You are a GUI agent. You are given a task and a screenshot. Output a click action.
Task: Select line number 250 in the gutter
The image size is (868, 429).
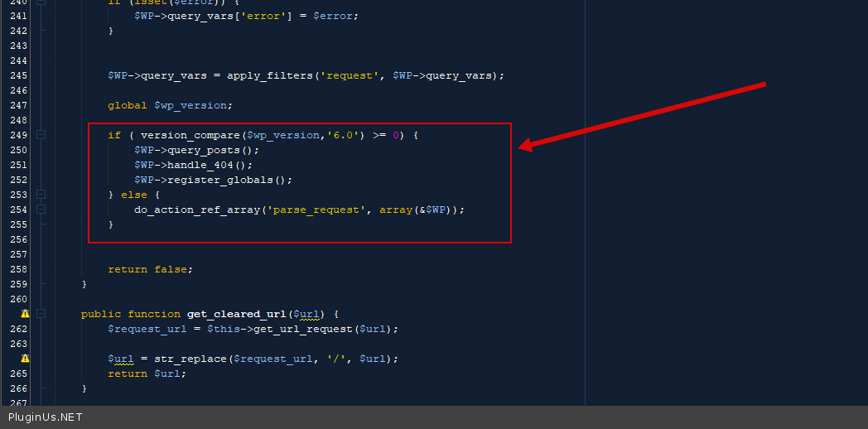click(x=18, y=150)
